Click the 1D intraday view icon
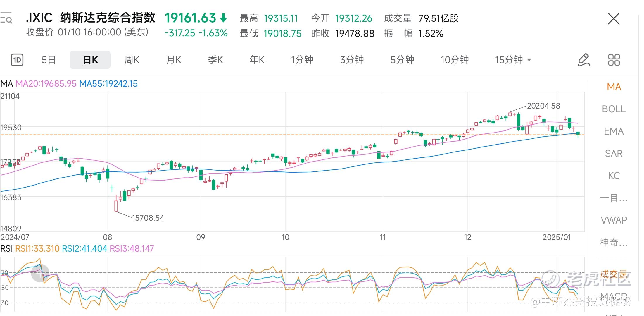 [17, 60]
